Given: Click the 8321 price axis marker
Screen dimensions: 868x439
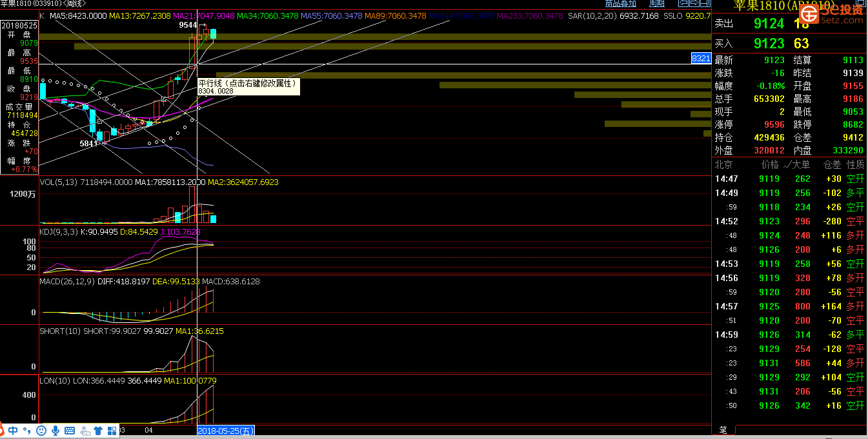Looking at the screenshot, I should tap(701, 59).
